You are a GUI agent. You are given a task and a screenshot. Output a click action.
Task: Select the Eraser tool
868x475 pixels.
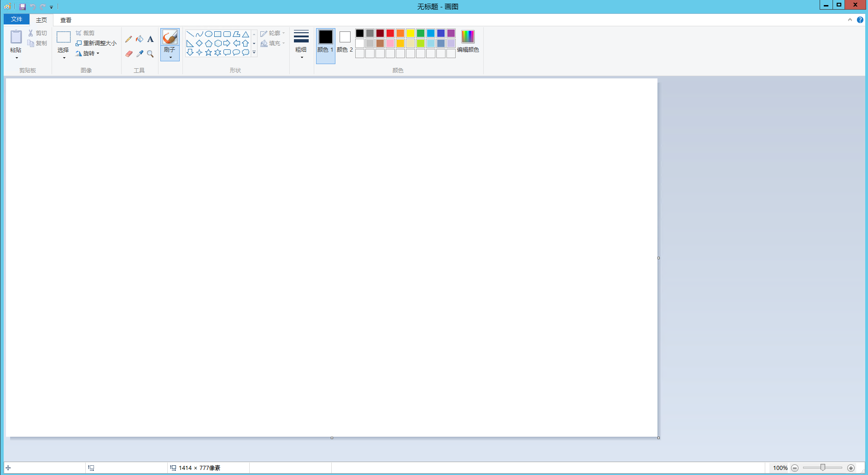[x=129, y=54]
